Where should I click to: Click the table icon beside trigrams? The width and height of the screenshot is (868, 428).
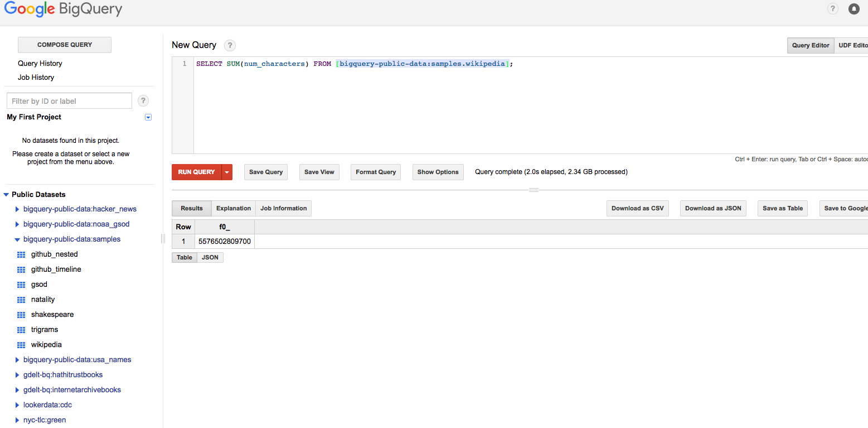(x=22, y=330)
